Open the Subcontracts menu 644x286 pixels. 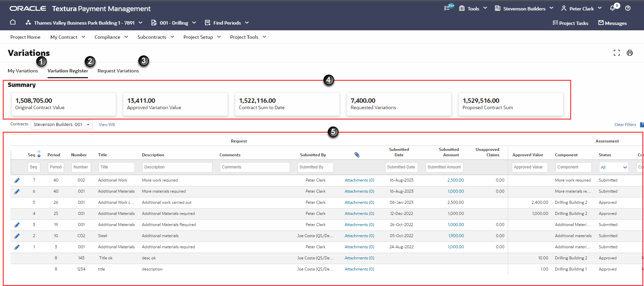[156, 37]
